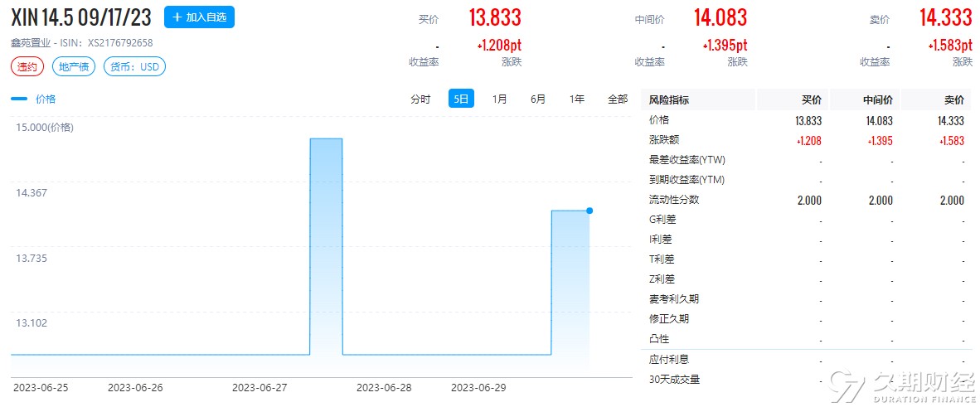Click the blue endpoint marker on chart
980x407 pixels.
pyautogui.click(x=589, y=211)
